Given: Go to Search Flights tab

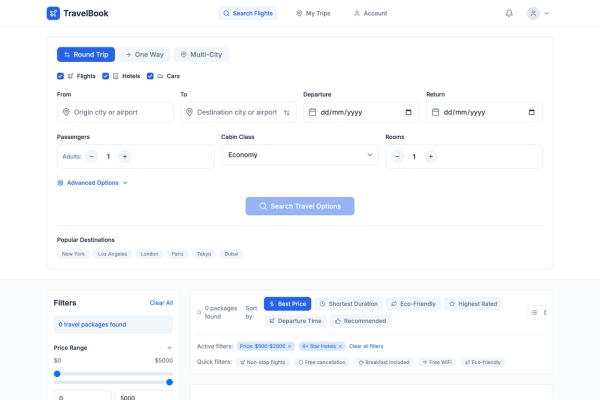Looking at the screenshot, I should click(x=248, y=13).
